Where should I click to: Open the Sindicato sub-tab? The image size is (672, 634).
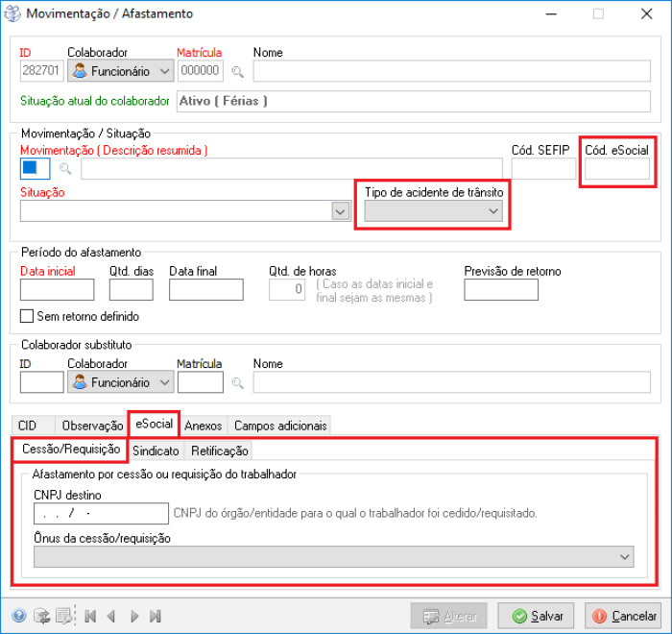(156, 451)
